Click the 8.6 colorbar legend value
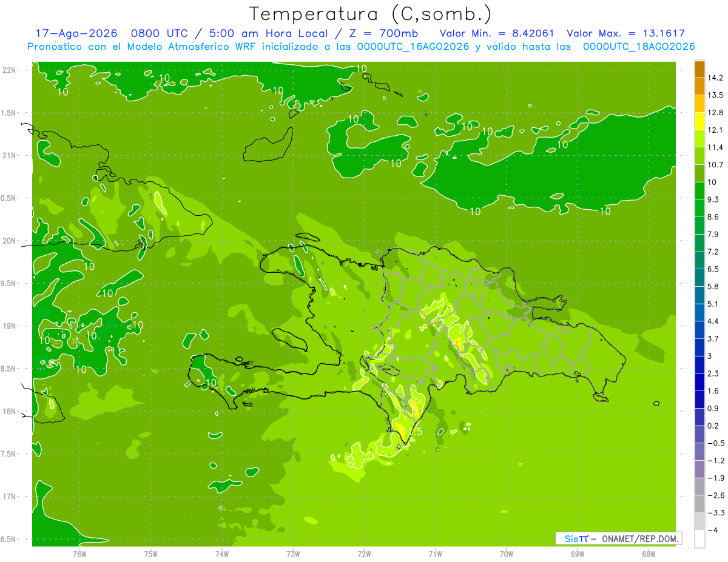Viewport: 728px width, 562px height. tap(713, 216)
